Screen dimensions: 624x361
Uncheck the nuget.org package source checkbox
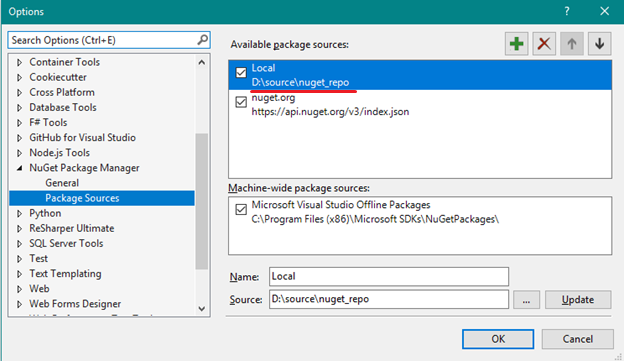241,102
